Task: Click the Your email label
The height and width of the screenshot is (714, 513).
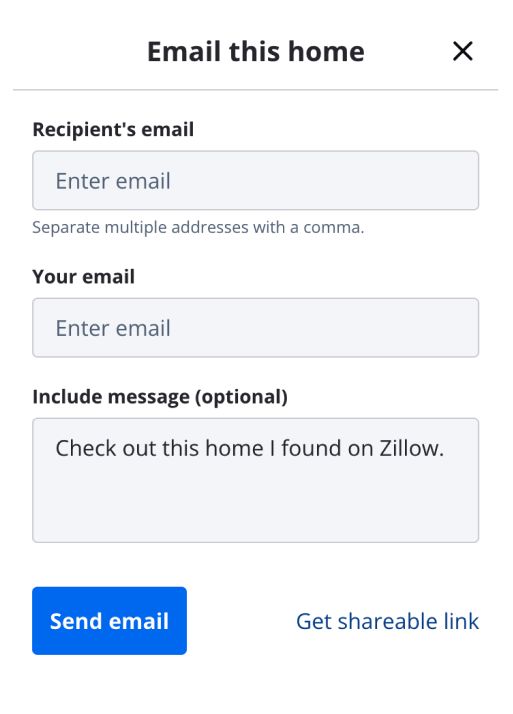Action: pos(83,276)
